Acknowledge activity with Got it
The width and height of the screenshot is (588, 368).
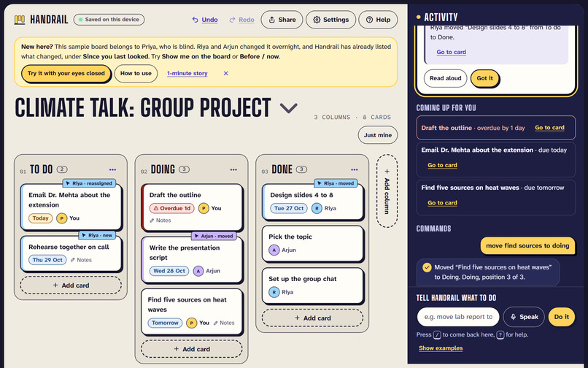pos(484,78)
